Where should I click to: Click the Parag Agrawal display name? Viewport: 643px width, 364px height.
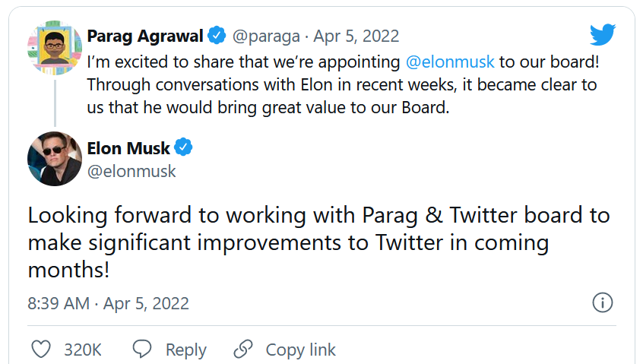145,36
